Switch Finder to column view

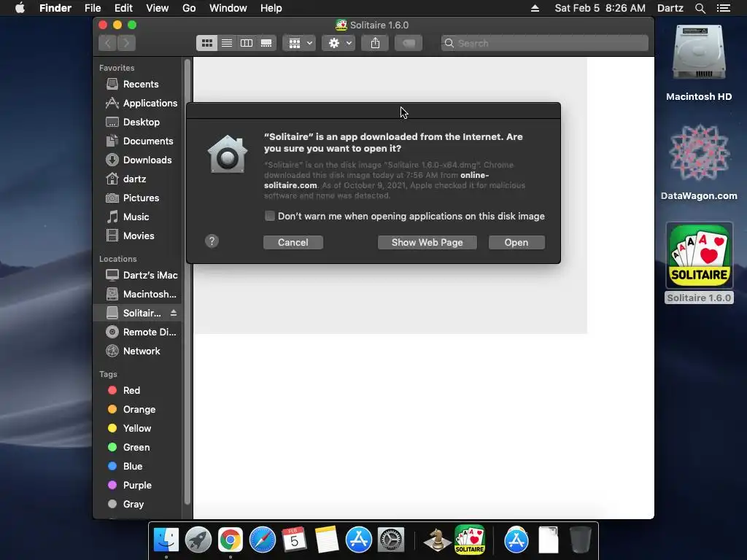point(247,43)
